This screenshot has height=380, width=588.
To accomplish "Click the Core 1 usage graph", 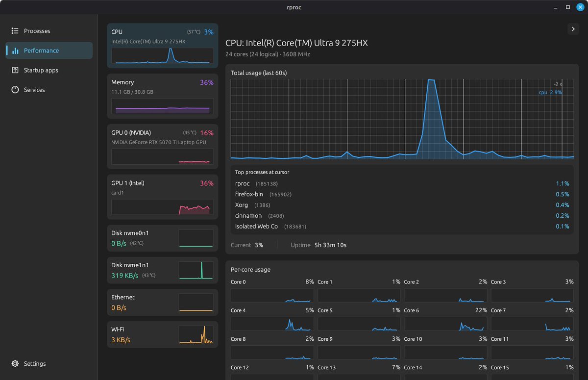I will click(x=359, y=295).
